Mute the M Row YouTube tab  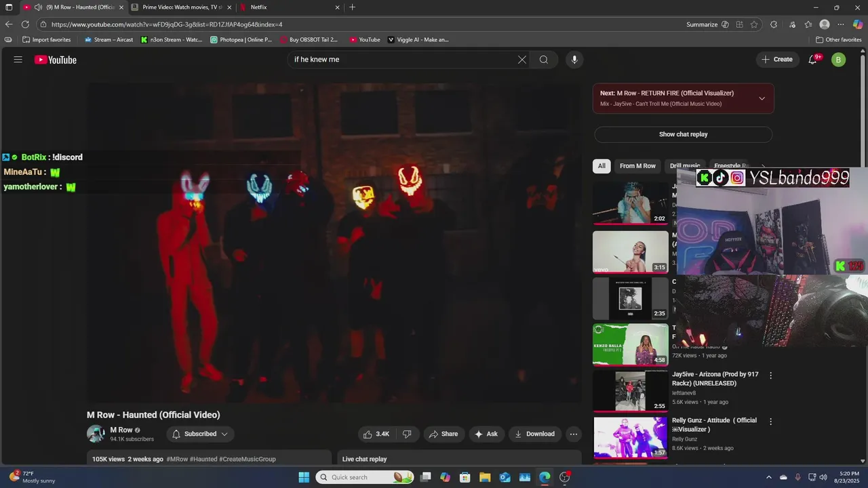38,7
